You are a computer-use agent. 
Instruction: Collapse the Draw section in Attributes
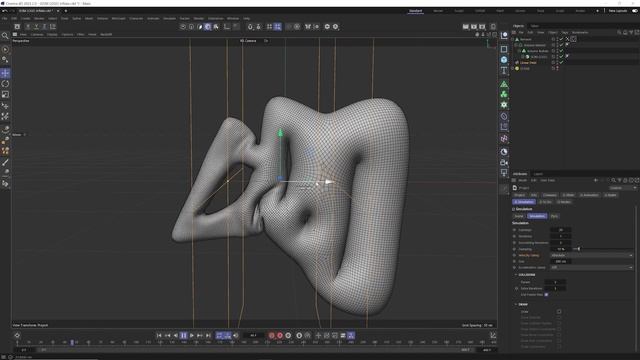[x=516, y=304]
